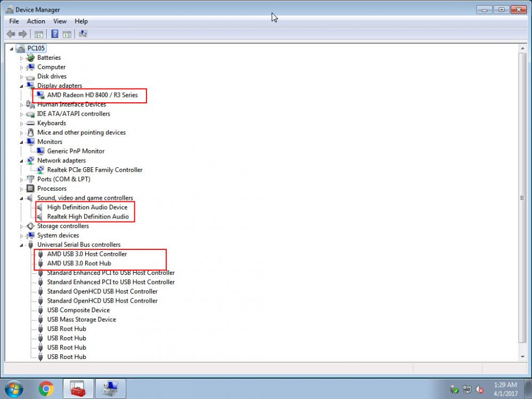
Task: Open the File menu
Action: coord(14,21)
